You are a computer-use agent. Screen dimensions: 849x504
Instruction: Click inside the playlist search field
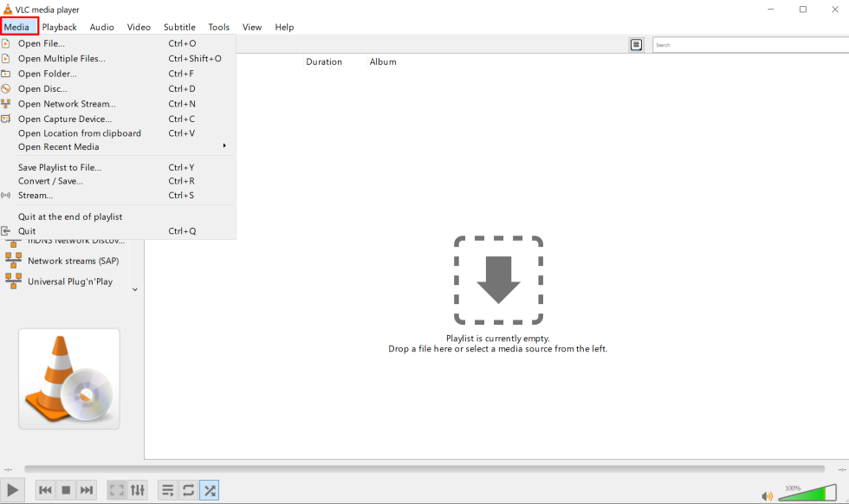pyautogui.click(x=747, y=44)
